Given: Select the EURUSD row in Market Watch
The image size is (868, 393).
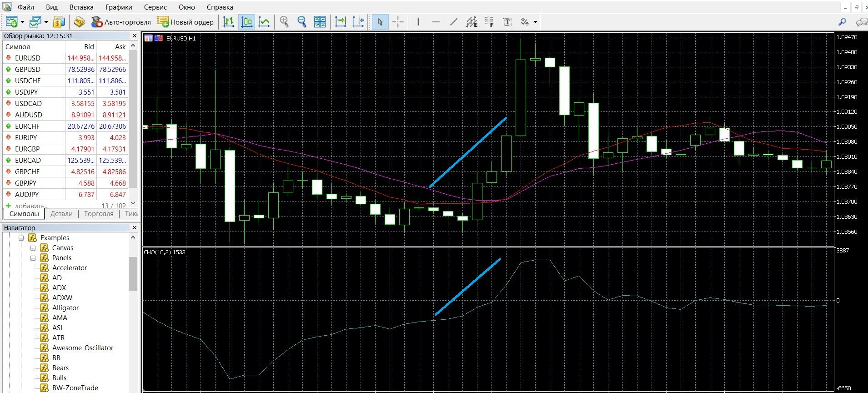Looking at the screenshot, I should (x=65, y=58).
